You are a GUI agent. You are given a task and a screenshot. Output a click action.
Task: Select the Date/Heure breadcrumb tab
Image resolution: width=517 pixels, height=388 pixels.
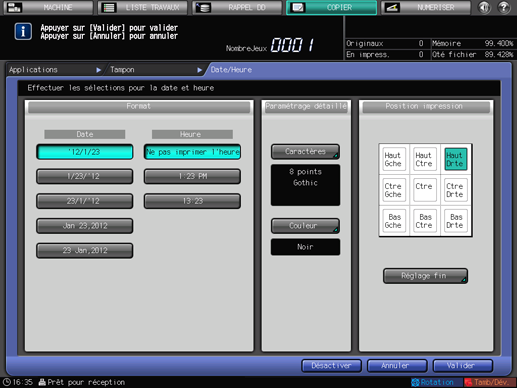pos(231,70)
